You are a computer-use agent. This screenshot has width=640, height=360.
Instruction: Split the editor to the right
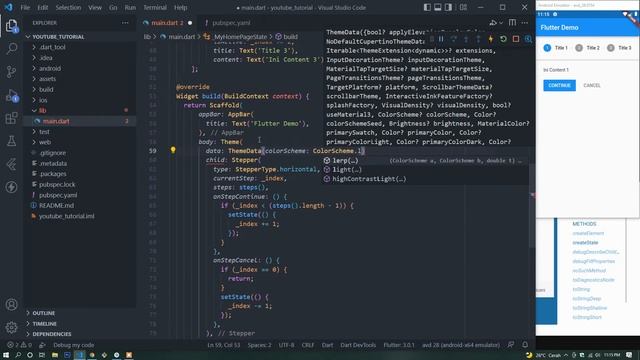[x=512, y=23]
